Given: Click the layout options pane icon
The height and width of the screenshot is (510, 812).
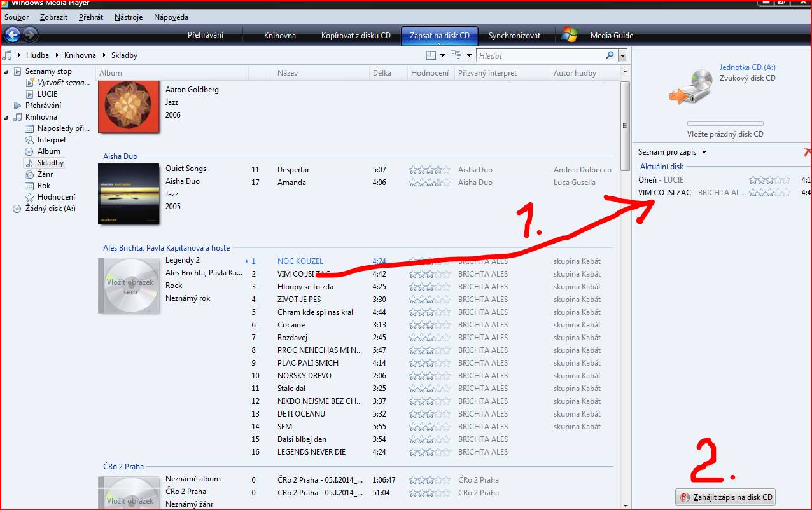Looking at the screenshot, I should click(x=431, y=55).
